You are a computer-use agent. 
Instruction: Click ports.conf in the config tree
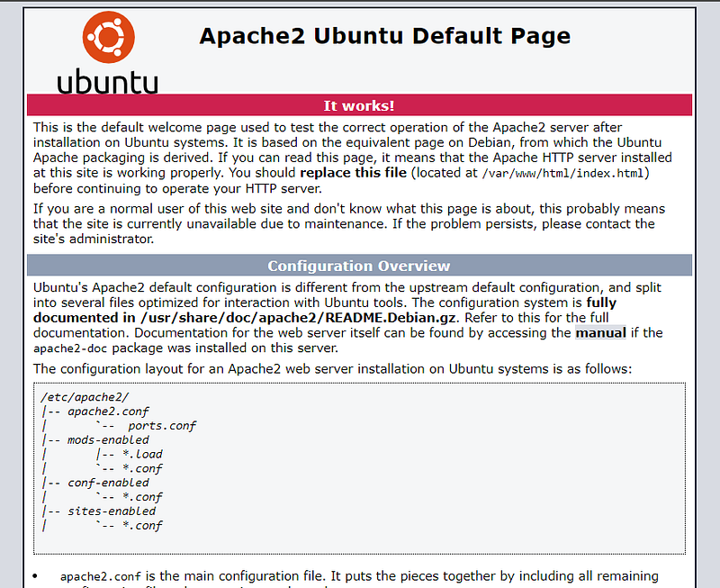click(x=162, y=426)
